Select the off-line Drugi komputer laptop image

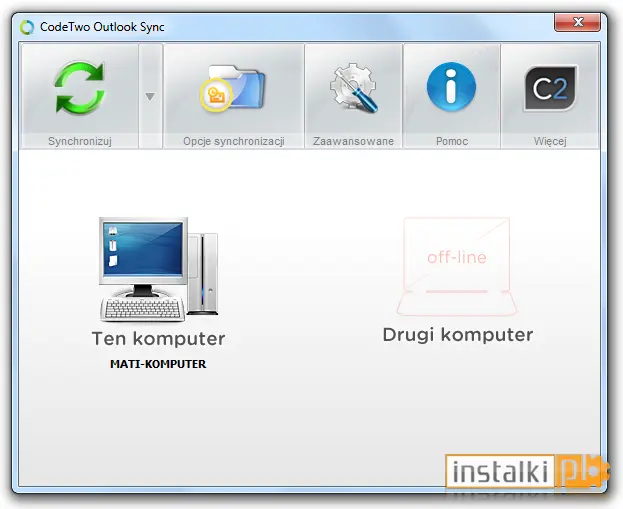[457, 266]
